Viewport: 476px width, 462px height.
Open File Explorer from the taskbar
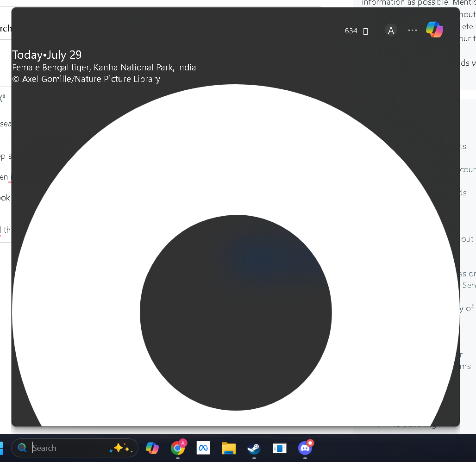pyautogui.click(x=229, y=448)
